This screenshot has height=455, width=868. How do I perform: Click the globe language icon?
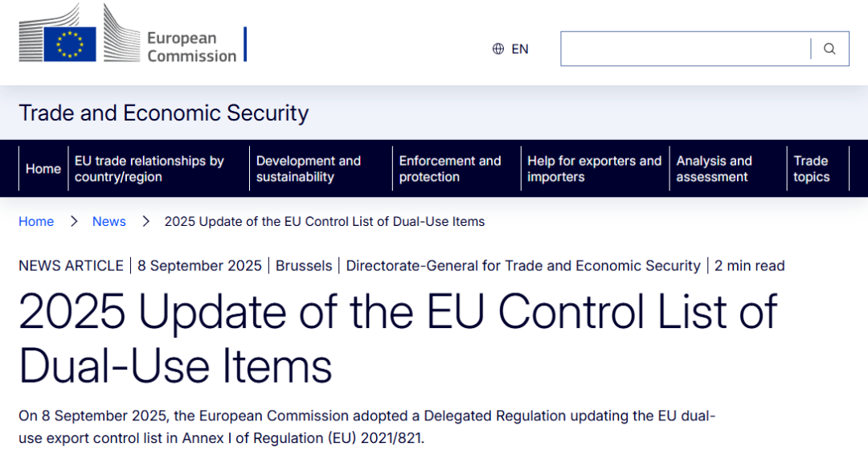pyautogui.click(x=498, y=49)
